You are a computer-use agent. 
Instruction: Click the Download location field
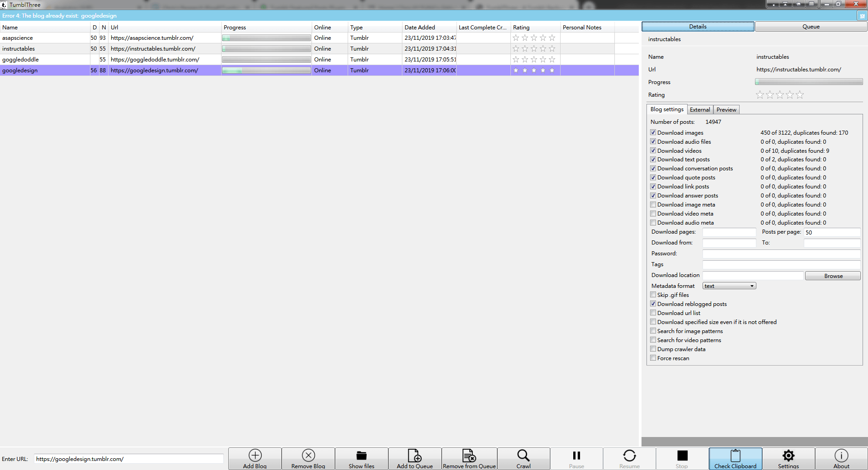point(753,276)
